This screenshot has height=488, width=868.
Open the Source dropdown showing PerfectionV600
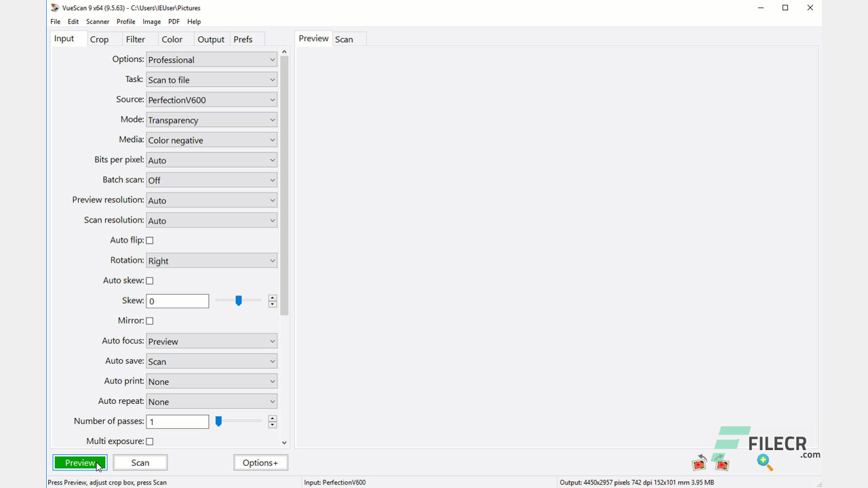212,100
